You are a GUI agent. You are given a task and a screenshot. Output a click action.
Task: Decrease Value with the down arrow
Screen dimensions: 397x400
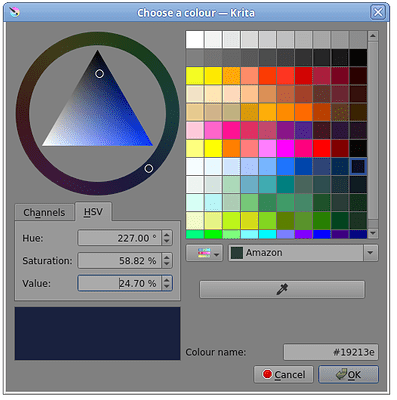[x=167, y=287]
